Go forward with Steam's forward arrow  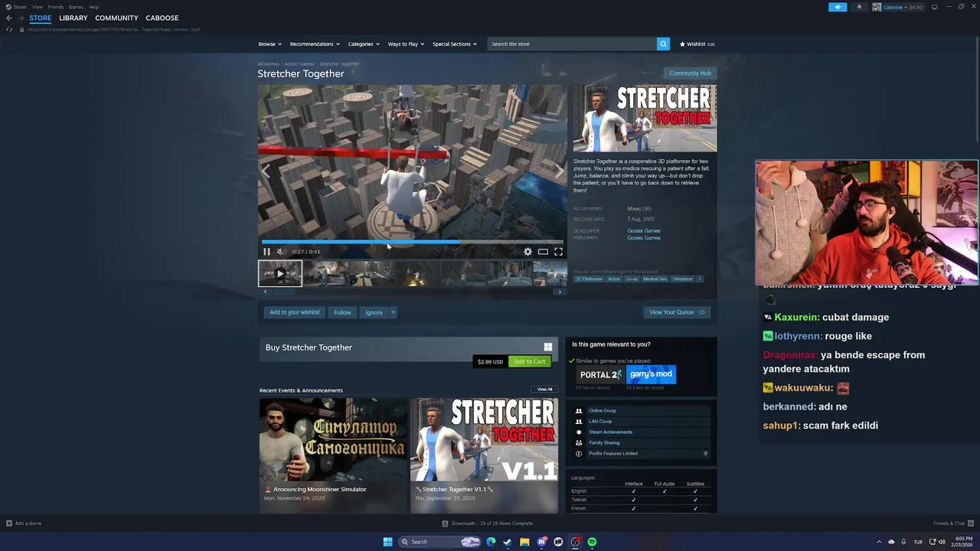(x=21, y=18)
